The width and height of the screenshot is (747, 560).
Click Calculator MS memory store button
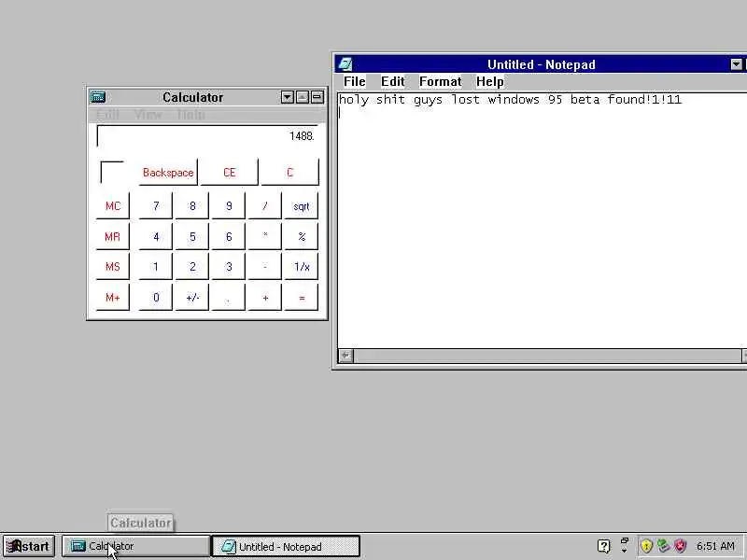pyautogui.click(x=112, y=267)
